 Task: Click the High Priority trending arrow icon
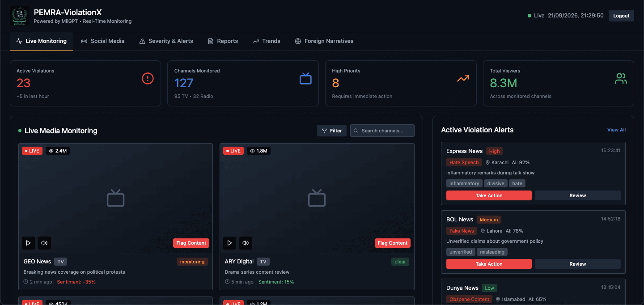click(x=463, y=79)
